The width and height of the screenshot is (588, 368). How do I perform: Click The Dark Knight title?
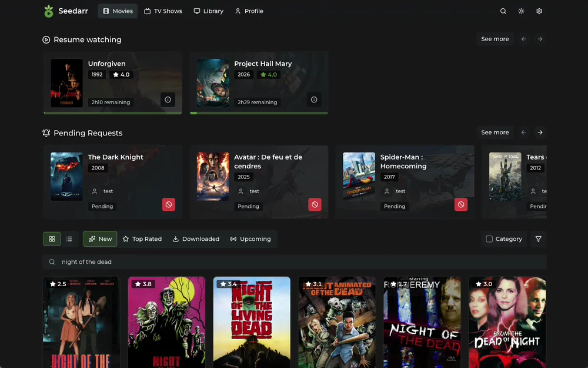click(115, 157)
